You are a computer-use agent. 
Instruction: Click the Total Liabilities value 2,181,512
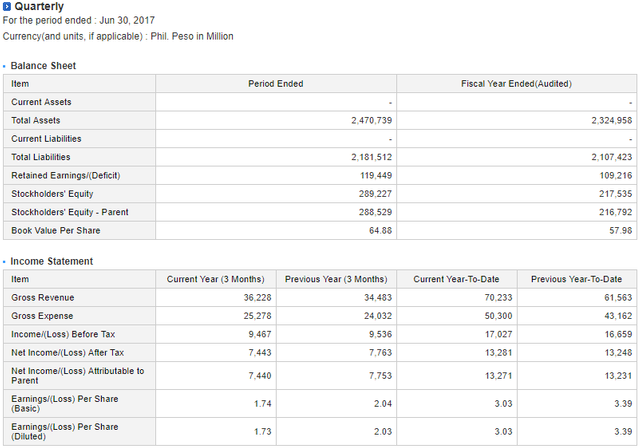coord(371,157)
